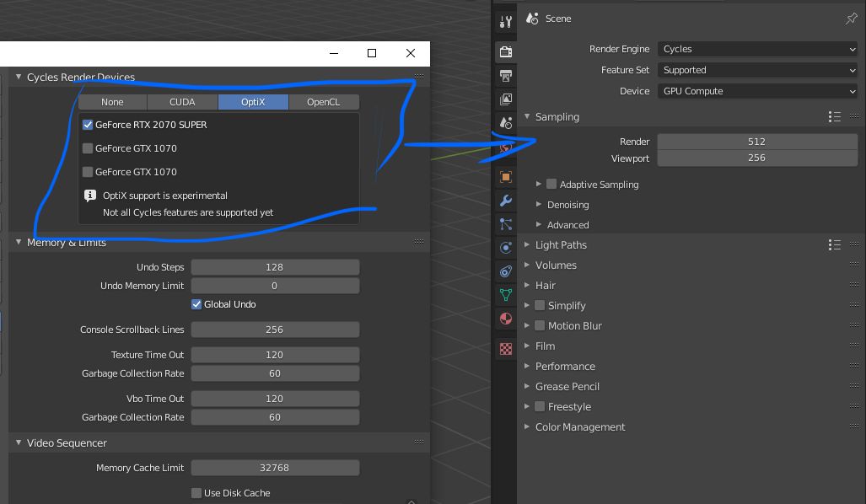
Task: Grab Video Sequencer panel drag handle
Action: (418, 442)
